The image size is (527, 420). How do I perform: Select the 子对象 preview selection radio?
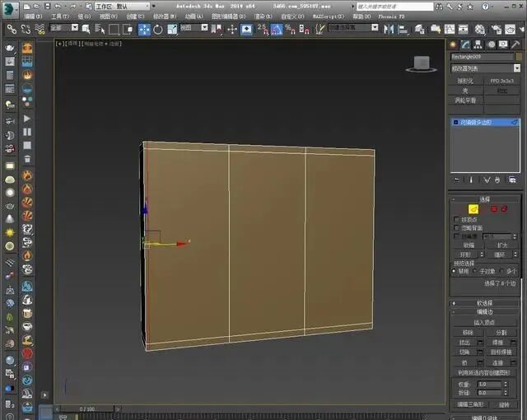[x=475, y=271]
